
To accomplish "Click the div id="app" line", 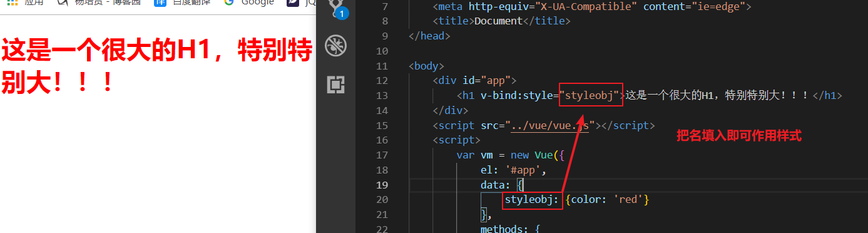I will click(474, 81).
